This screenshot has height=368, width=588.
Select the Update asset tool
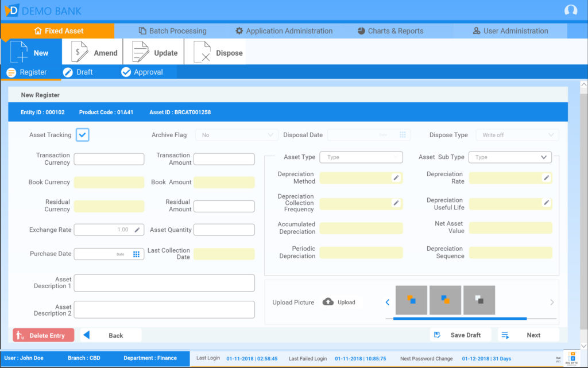(x=153, y=51)
